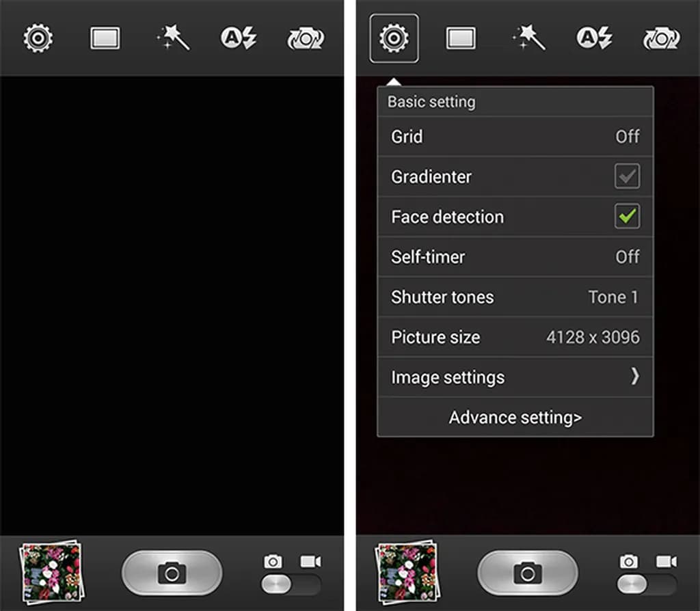Flip the photo/video mode switch on left screen
Image resolution: width=700 pixels, height=611 pixels.
pyautogui.click(x=291, y=584)
